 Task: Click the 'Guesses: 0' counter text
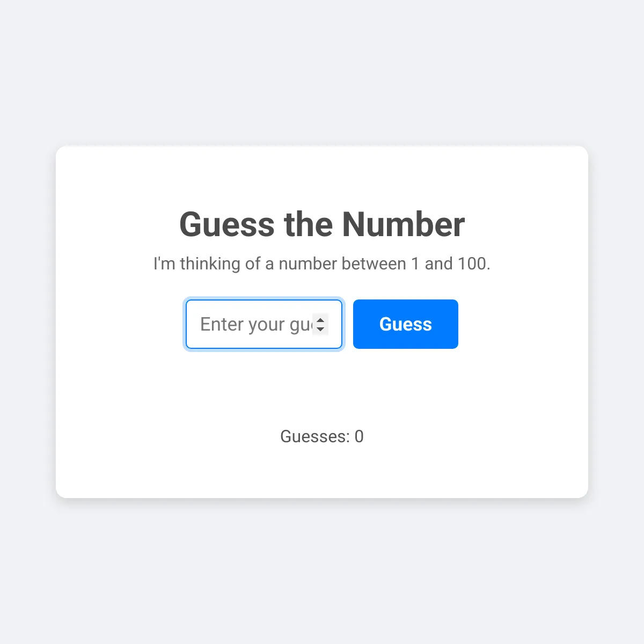coord(322,436)
